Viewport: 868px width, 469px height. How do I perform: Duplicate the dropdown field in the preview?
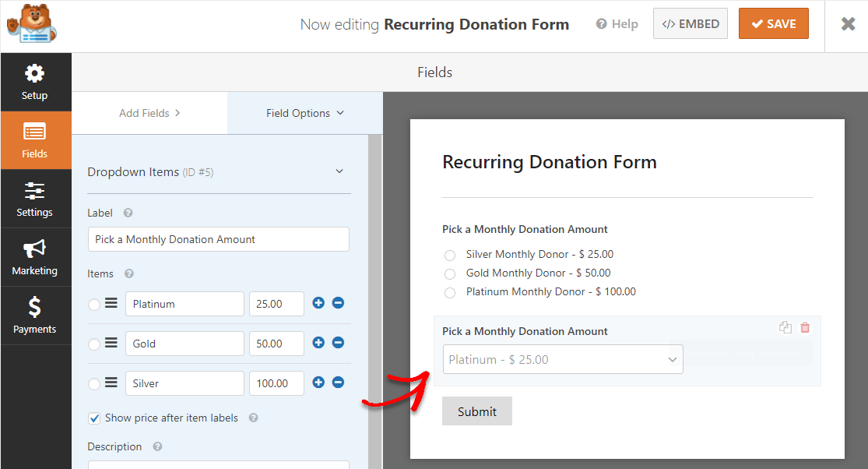(785, 327)
